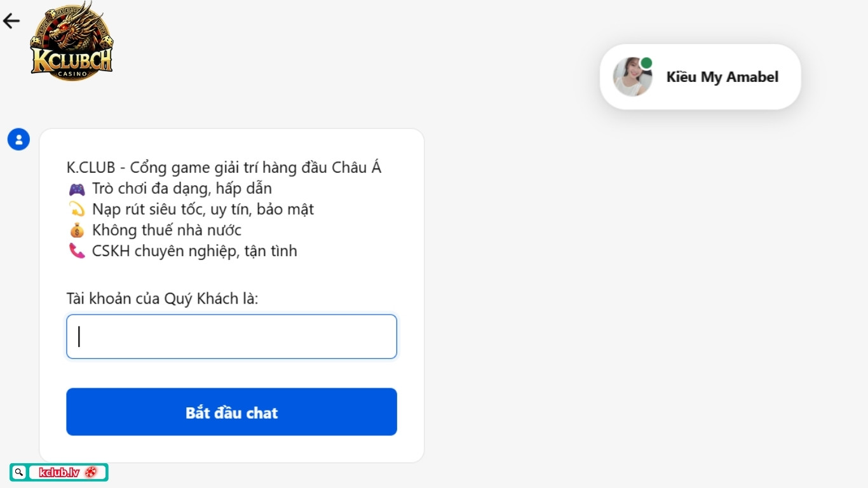
Task: Click the money bag emoji before 'Không thuế nhà nước'
Action: (78, 230)
